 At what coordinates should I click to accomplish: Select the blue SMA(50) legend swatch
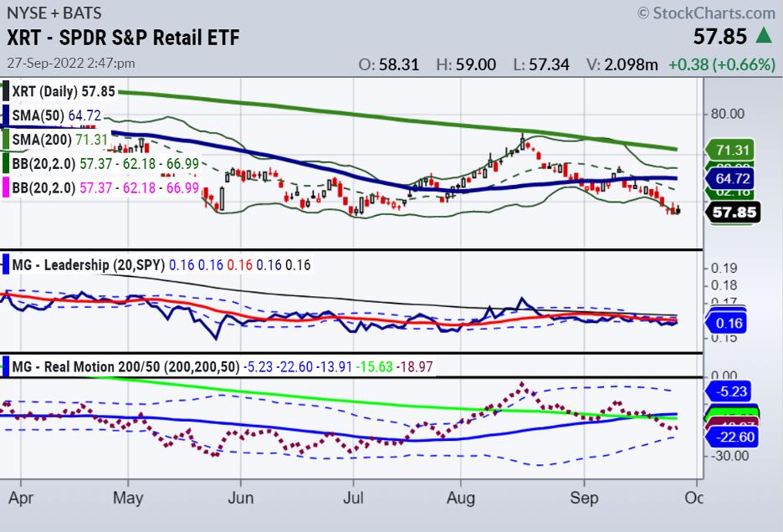6,115
